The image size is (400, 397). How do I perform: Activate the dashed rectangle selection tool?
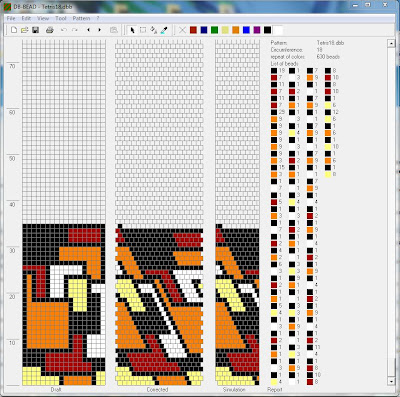tap(143, 30)
